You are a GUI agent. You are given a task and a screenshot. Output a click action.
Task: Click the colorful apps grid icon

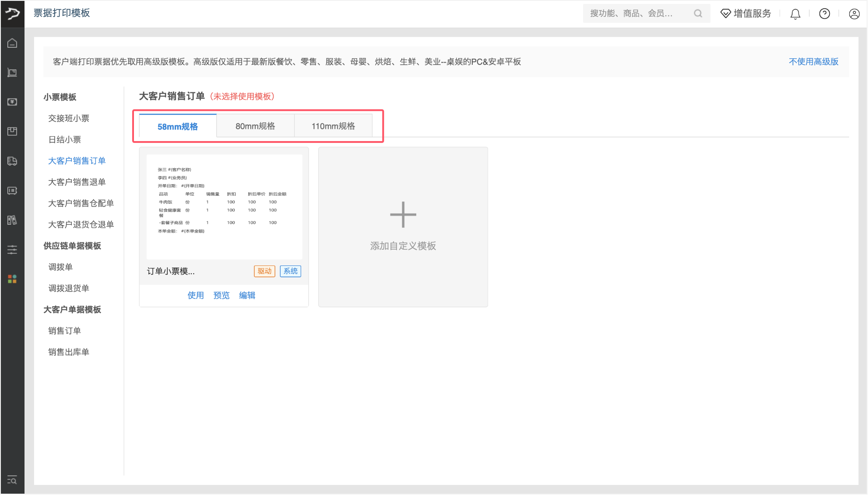tap(12, 279)
